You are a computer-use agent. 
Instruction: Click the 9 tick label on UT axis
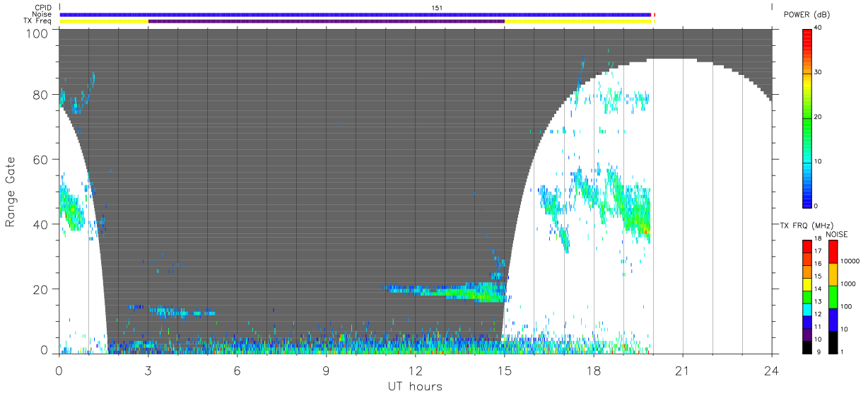pos(326,370)
